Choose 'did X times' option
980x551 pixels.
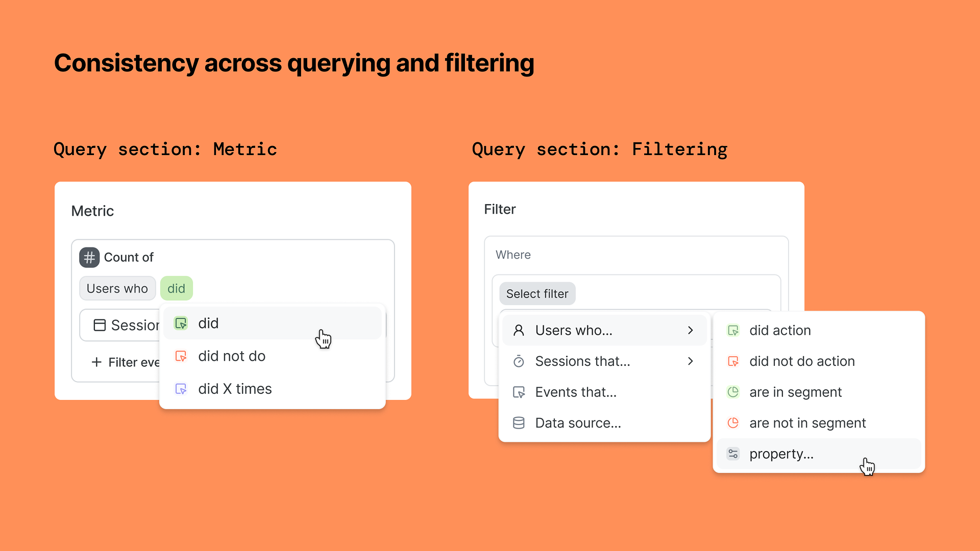[273, 389]
